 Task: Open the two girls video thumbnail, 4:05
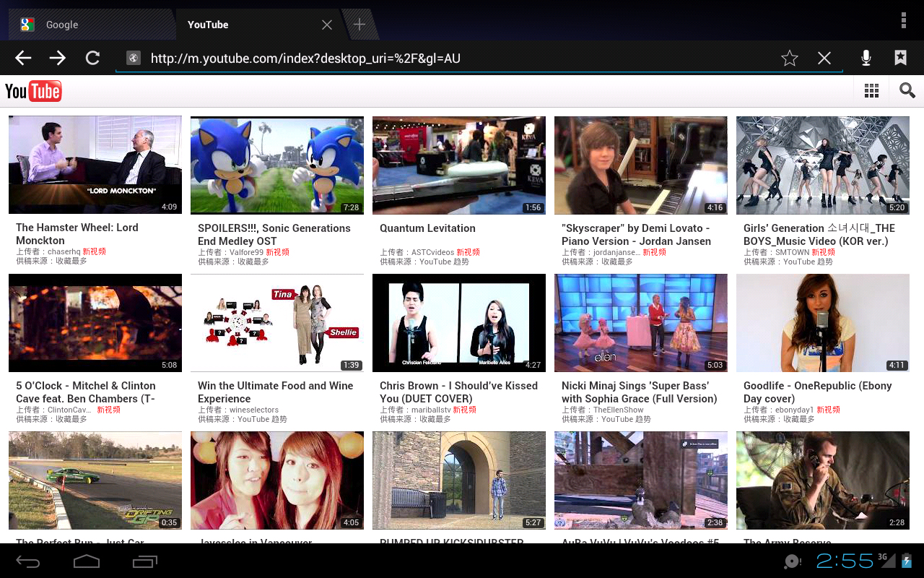point(277,480)
